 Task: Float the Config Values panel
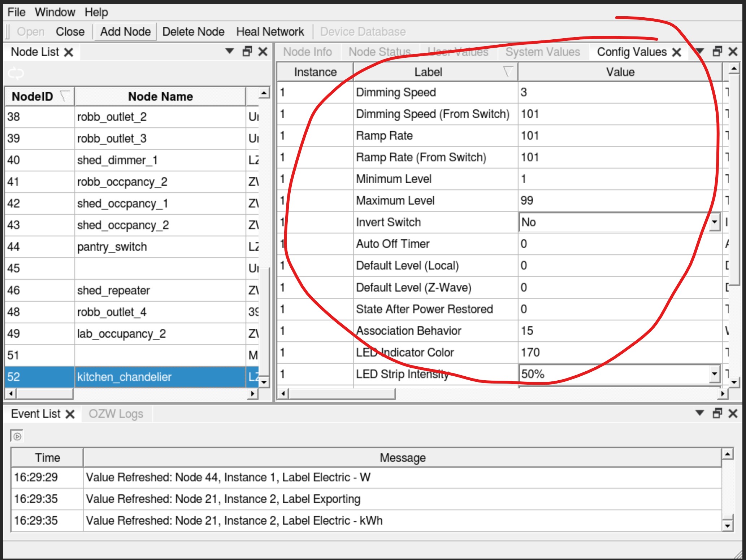pyautogui.click(x=717, y=52)
